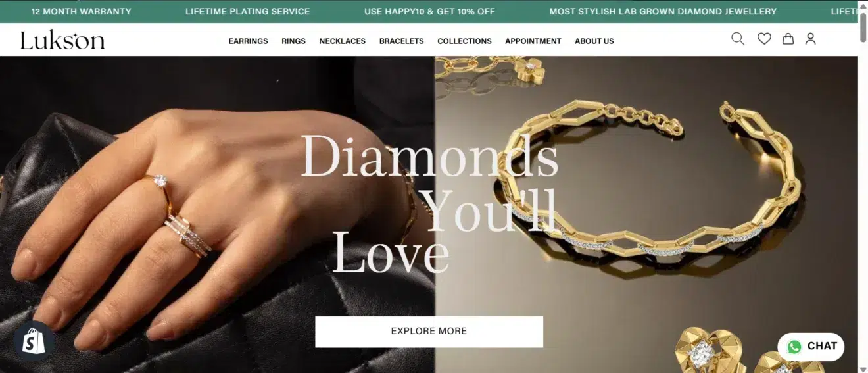Open the shopping bag cart icon
The height and width of the screenshot is (373, 868).
pyautogui.click(x=788, y=39)
